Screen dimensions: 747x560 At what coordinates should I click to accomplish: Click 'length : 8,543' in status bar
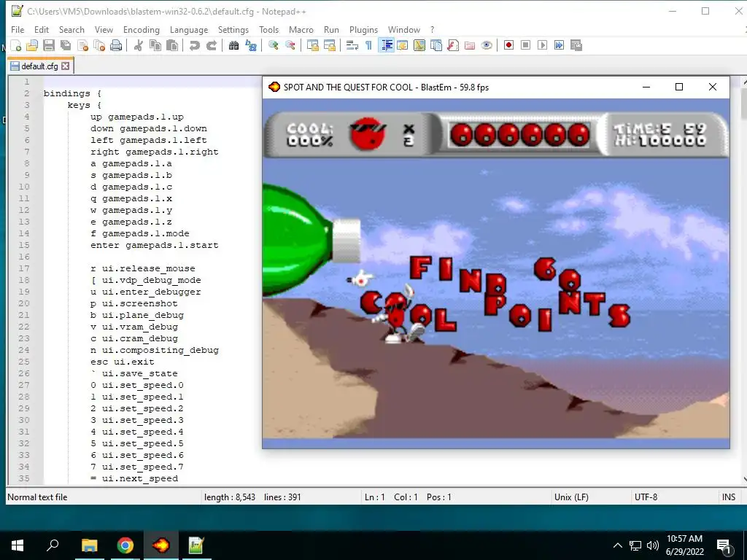point(230,497)
